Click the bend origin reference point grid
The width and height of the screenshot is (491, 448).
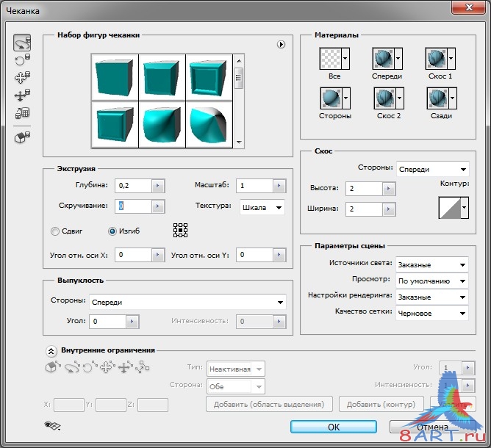pyautogui.click(x=180, y=231)
